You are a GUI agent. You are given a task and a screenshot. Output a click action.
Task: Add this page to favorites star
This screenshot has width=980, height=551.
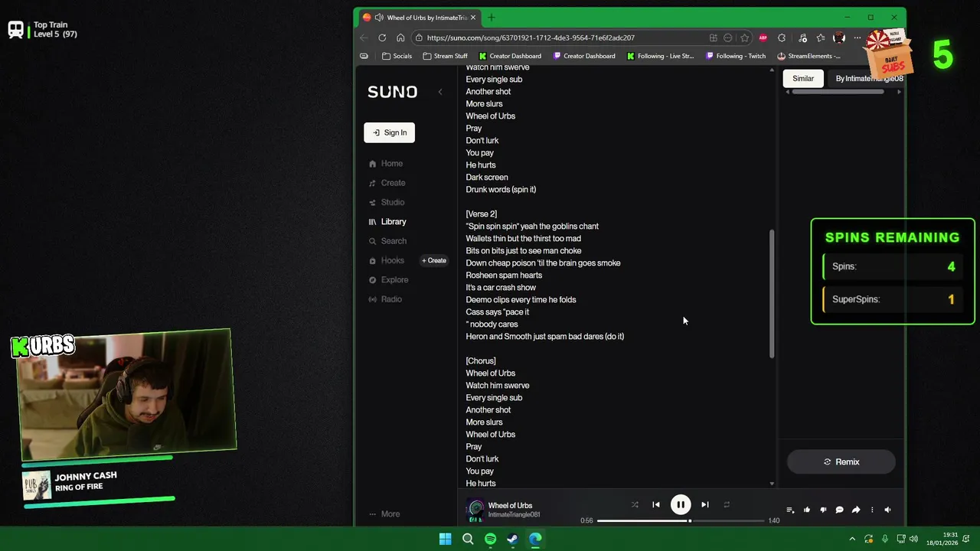click(x=744, y=37)
